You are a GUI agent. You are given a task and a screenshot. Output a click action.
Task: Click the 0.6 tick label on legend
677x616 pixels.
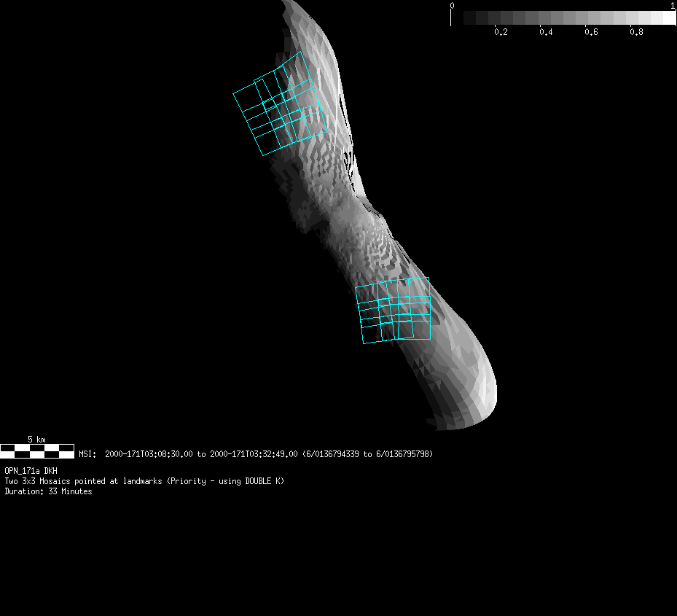591,32
